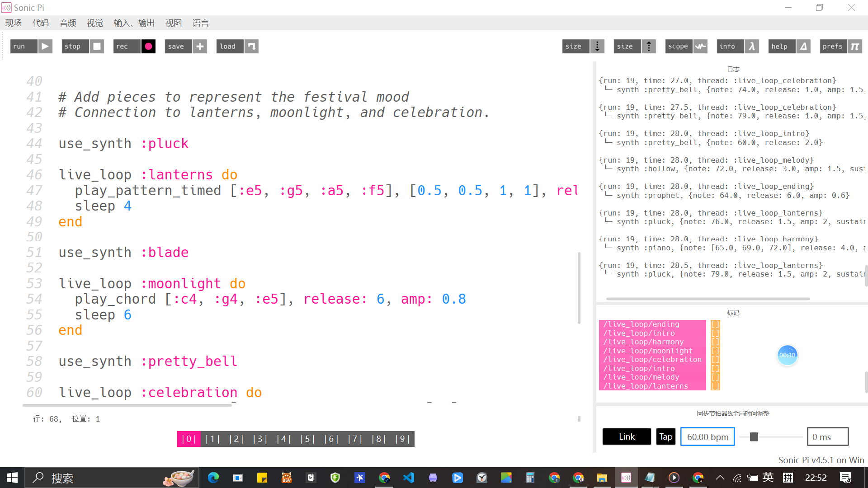Switch to buffer tab 3
868x488 pixels.
coord(260,439)
